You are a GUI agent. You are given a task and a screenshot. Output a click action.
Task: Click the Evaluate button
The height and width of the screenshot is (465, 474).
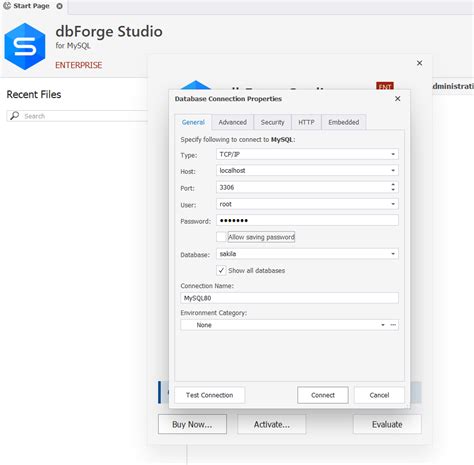click(x=387, y=424)
